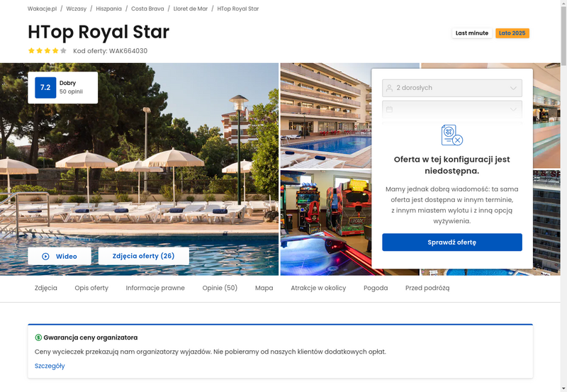Go to the Pogoda tab
The height and width of the screenshot is (392, 567).
tap(376, 288)
